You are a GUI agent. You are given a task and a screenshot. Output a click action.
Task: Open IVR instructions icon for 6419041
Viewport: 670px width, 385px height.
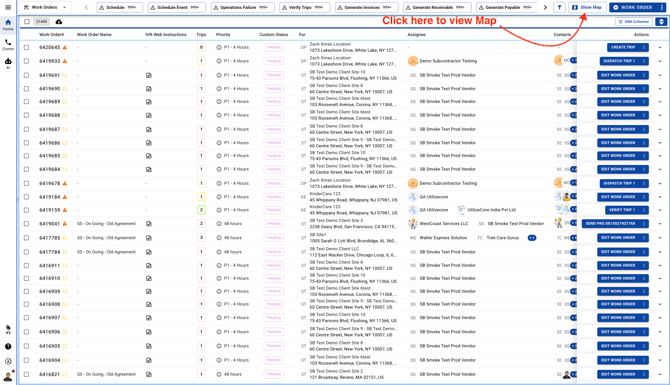(x=149, y=223)
